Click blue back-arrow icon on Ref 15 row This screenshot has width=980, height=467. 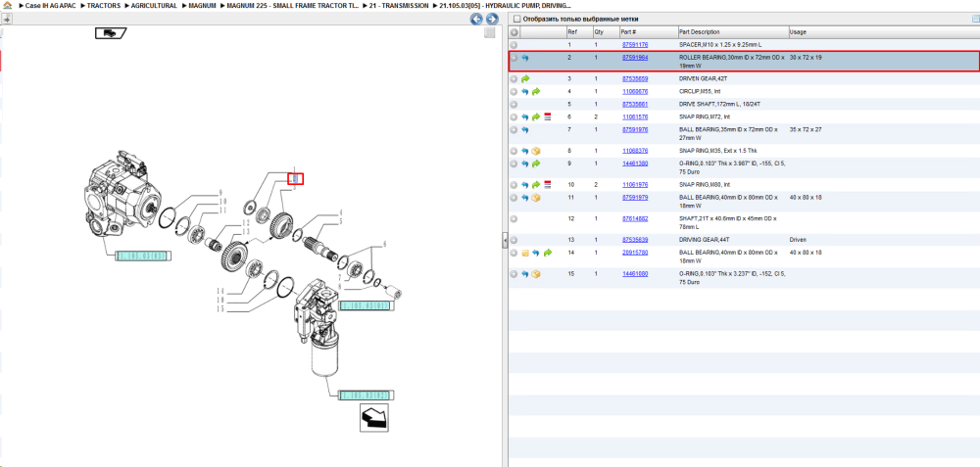525,274
